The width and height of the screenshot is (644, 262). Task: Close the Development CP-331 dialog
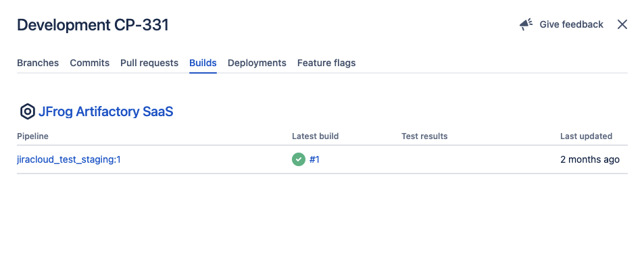point(622,24)
